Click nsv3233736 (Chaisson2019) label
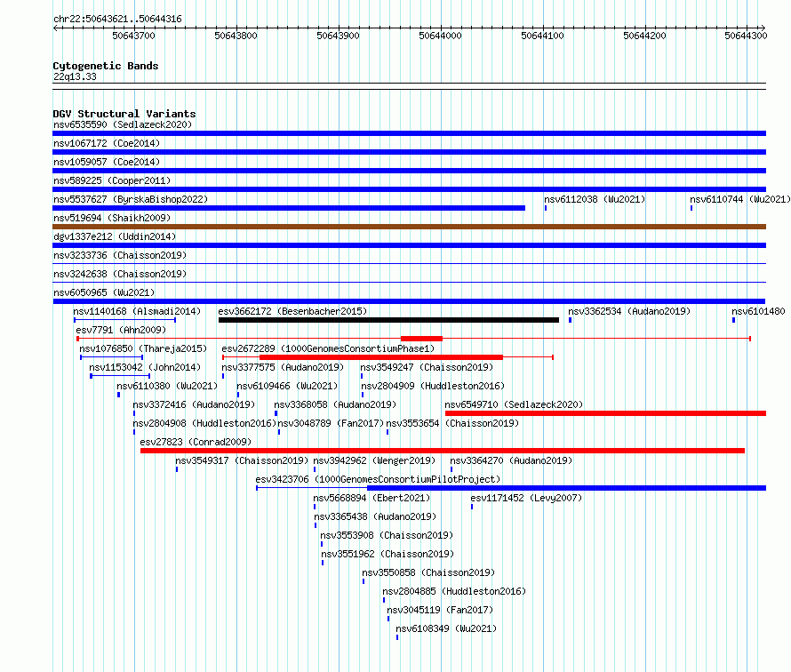The width and height of the screenshot is (791, 672). tap(120, 255)
